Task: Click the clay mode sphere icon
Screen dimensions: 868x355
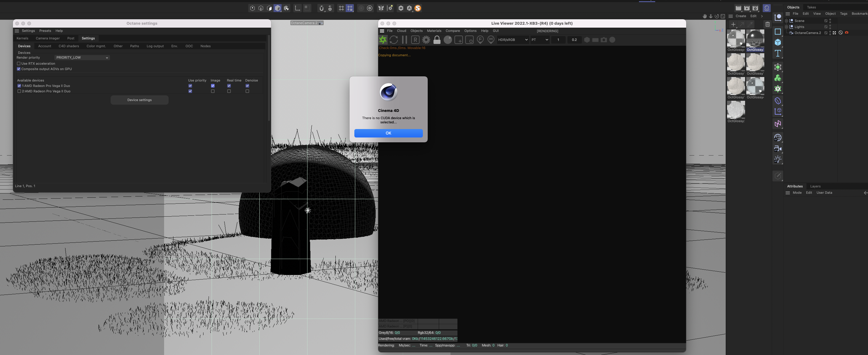Action: pos(448,40)
